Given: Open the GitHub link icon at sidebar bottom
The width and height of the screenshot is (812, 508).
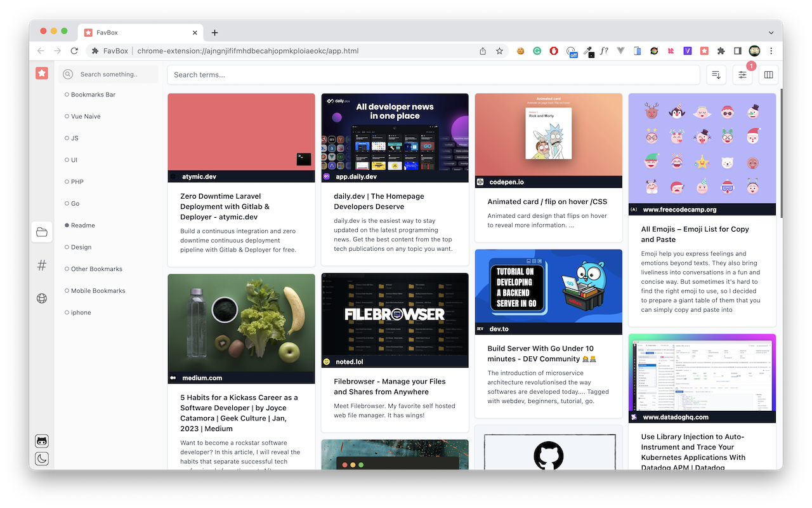Looking at the screenshot, I should point(42,441).
